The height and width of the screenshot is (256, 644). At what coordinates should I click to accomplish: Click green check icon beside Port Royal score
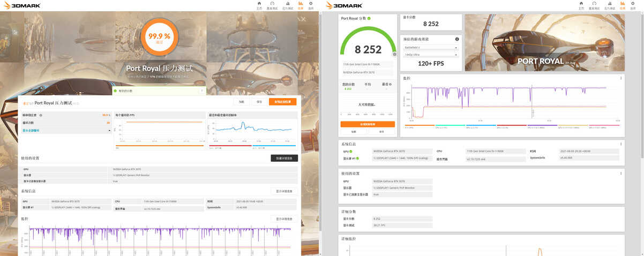pos(369,18)
